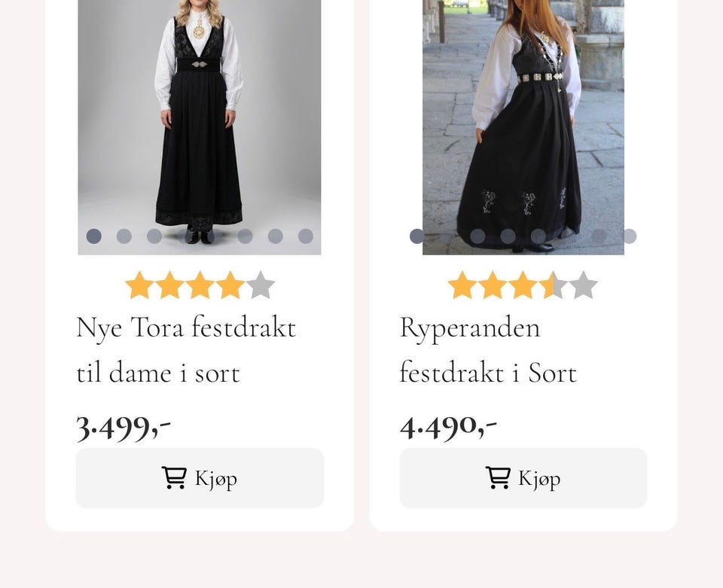Viewport: 723px width, 588px height.
Task: Activate the third carousel dot under Nye Tora image
Action: (154, 236)
